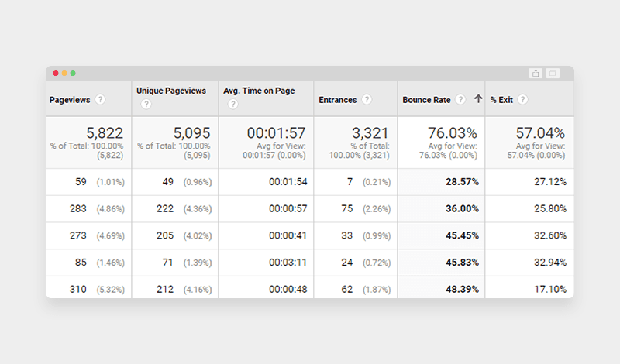Select the Avg. Time on Page header
620x364 pixels.
[259, 91]
